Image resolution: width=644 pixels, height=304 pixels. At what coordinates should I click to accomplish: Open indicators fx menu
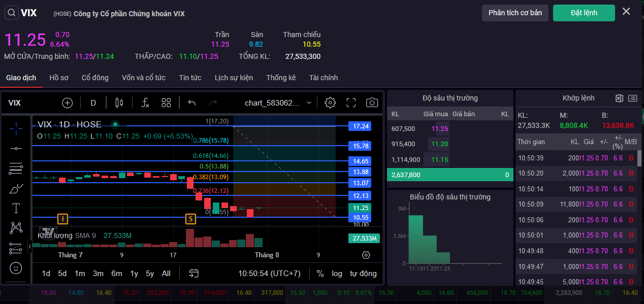[x=145, y=103]
